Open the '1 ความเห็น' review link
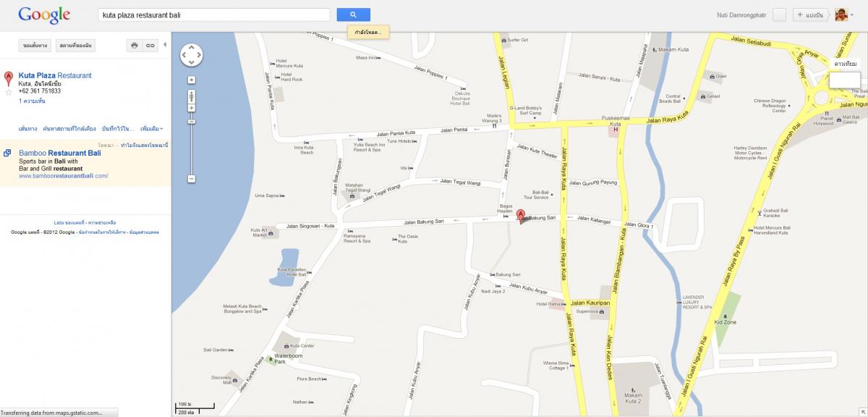 coord(33,102)
